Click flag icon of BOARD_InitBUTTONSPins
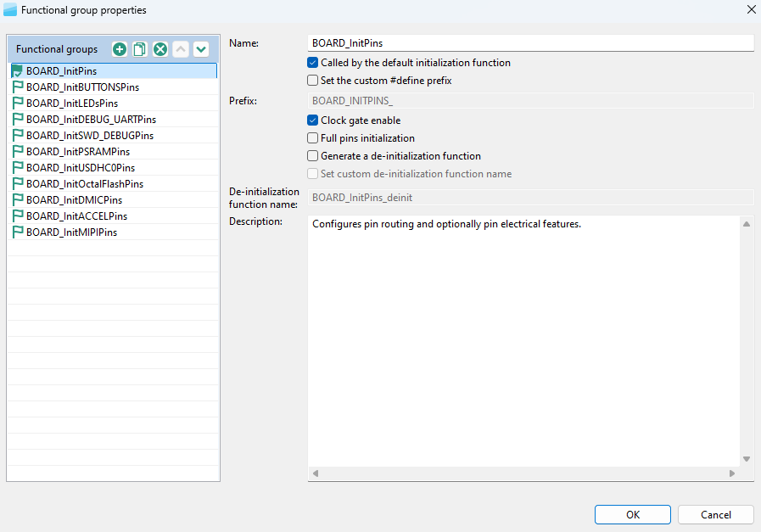The width and height of the screenshot is (761, 532). pyautogui.click(x=18, y=87)
